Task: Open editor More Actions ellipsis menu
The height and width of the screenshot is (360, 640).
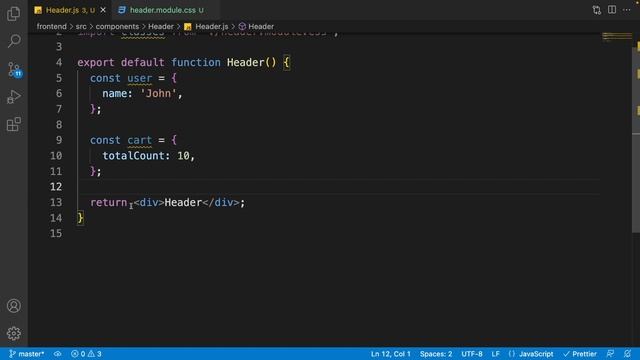Action: 627,10
